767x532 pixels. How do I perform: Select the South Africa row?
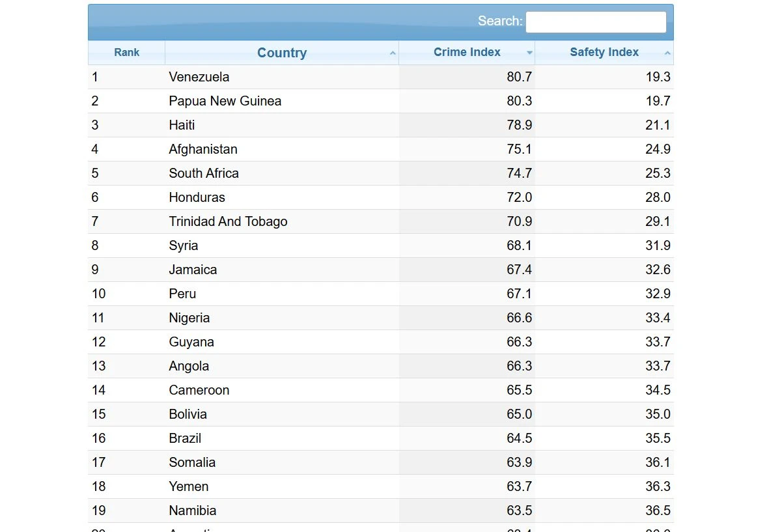point(380,173)
